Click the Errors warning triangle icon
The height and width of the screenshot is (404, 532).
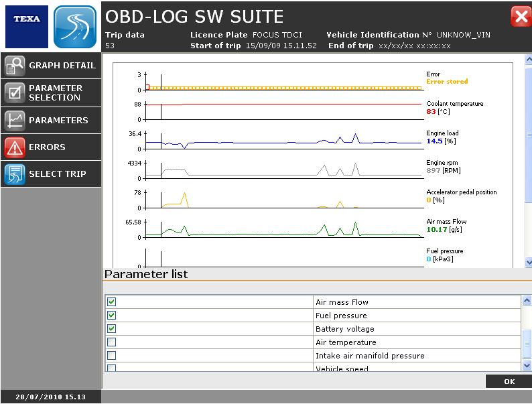pos(15,147)
